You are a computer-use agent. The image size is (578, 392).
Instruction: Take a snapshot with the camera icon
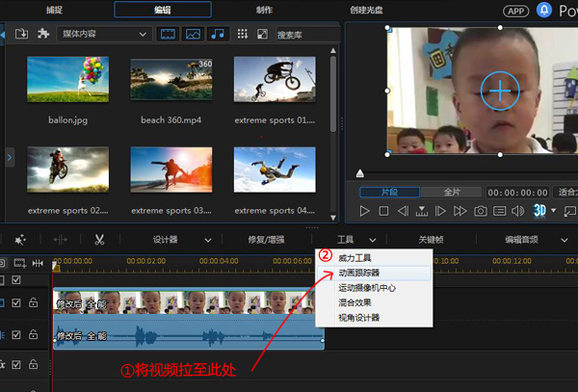click(480, 211)
